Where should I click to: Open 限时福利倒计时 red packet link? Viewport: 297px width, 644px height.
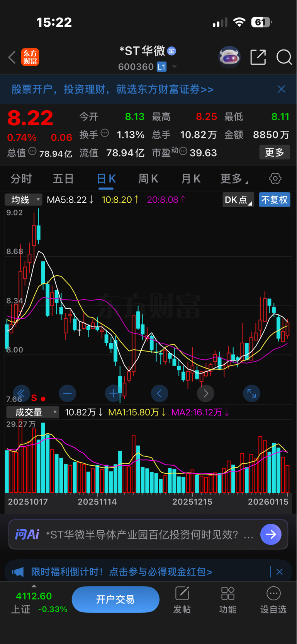pyautogui.click(x=122, y=572)
